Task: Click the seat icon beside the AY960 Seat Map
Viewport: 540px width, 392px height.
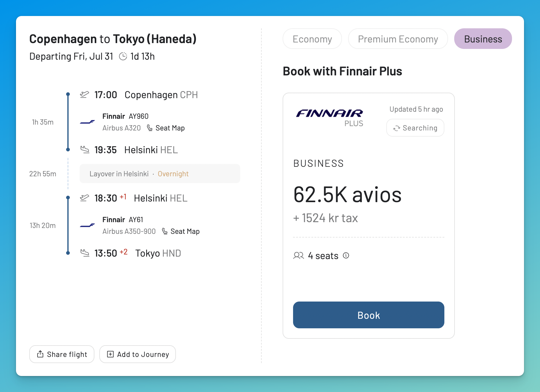Action: click(x=150, y=128)
